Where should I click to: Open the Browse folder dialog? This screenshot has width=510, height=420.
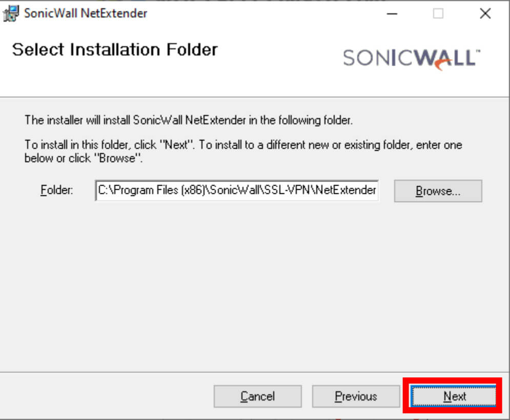coord(438,191)
